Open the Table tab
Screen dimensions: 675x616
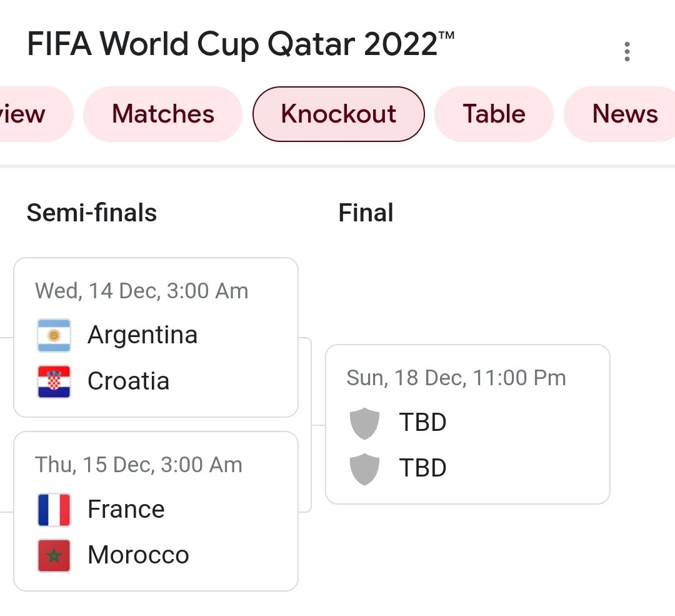click(494, 114)
